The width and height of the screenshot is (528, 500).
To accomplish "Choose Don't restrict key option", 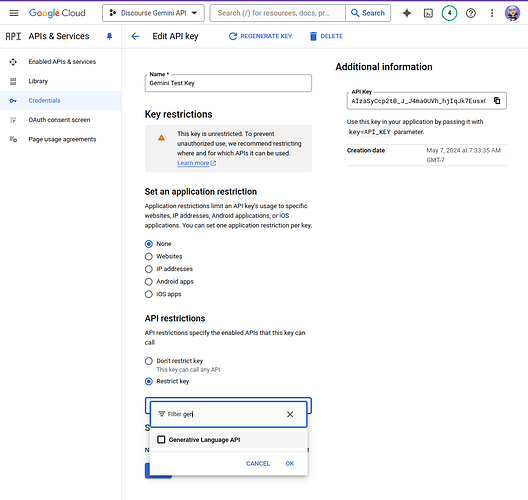I will (148, 361).
